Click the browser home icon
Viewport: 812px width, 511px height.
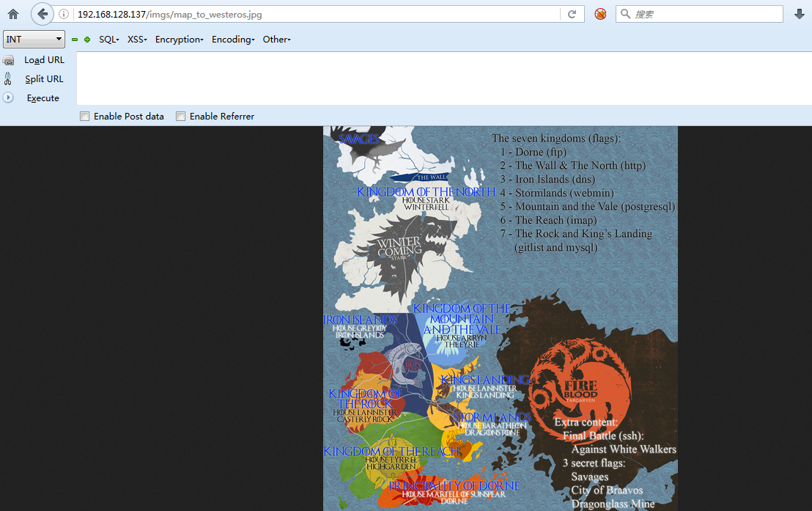[x=13, y=15]
